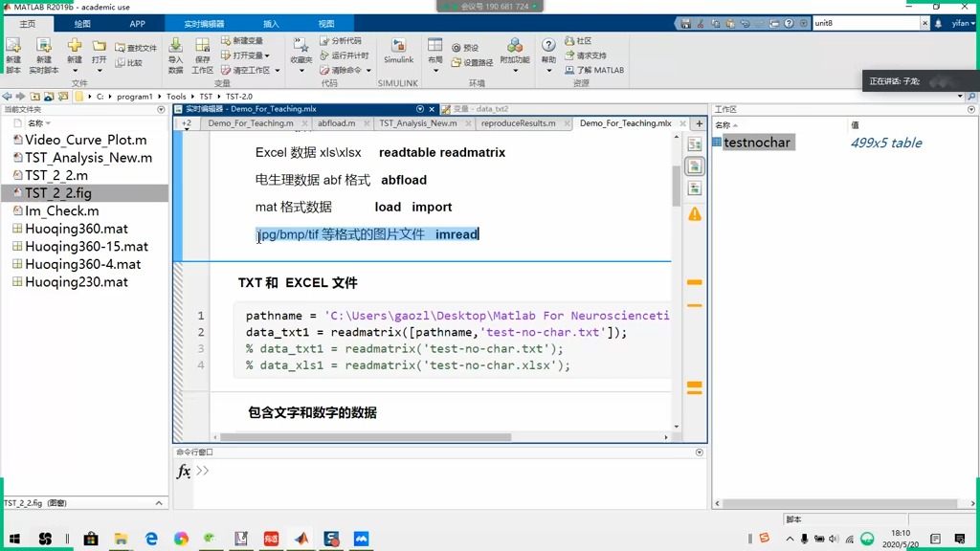This screenshot has height=551, width=980.
Task: Click the undo icon in quick access toolbar
Action: click(x=745, y=23)
